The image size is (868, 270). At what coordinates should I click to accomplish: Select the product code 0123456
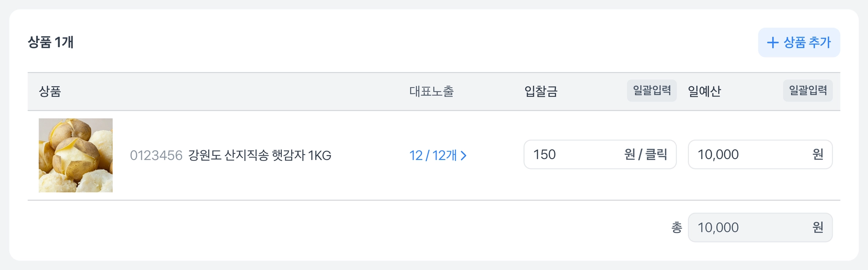click(156, 155)
